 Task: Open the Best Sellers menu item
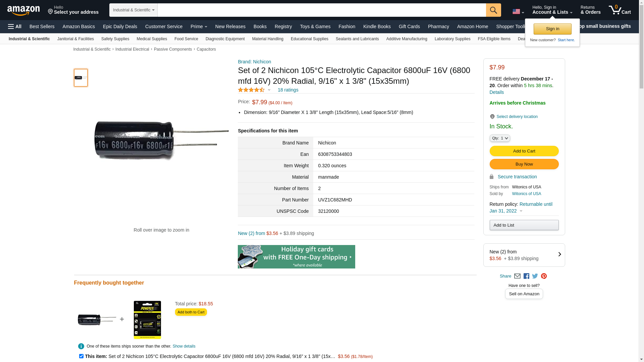pos(42,26)
